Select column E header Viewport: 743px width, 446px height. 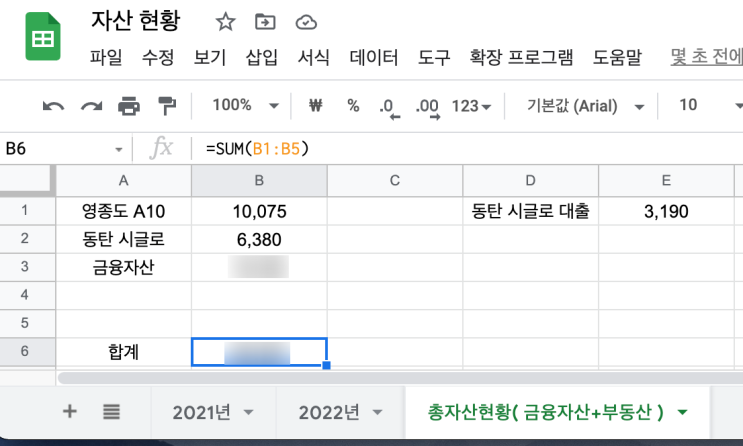click(666, 181)
